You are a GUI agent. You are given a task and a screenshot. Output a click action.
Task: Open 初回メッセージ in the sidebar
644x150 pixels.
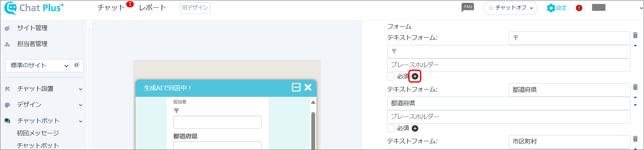(38, 133)
